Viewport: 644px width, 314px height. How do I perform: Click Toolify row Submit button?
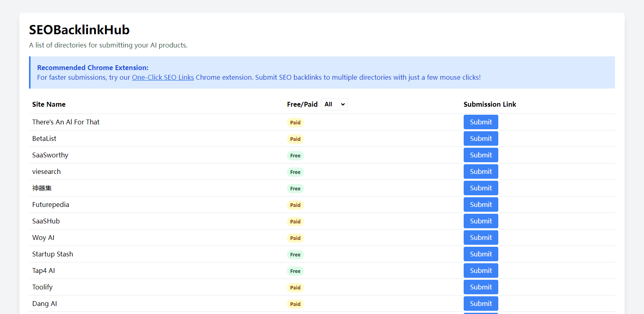tap(481, 287)
